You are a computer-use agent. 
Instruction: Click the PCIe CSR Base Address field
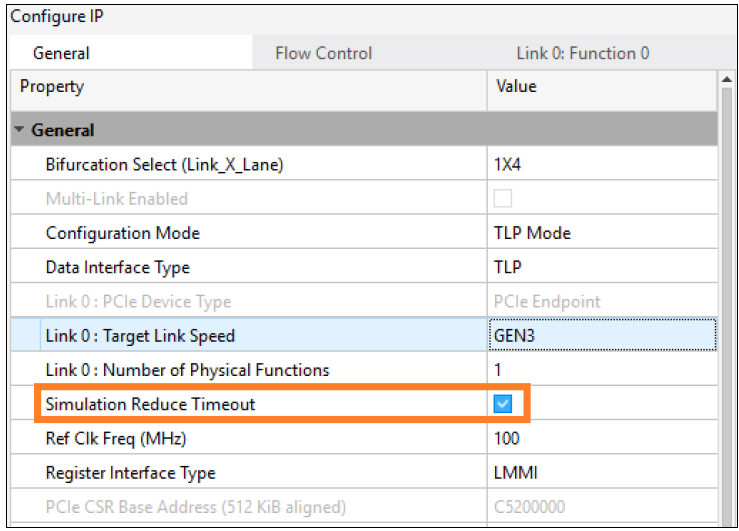(602, 506)
